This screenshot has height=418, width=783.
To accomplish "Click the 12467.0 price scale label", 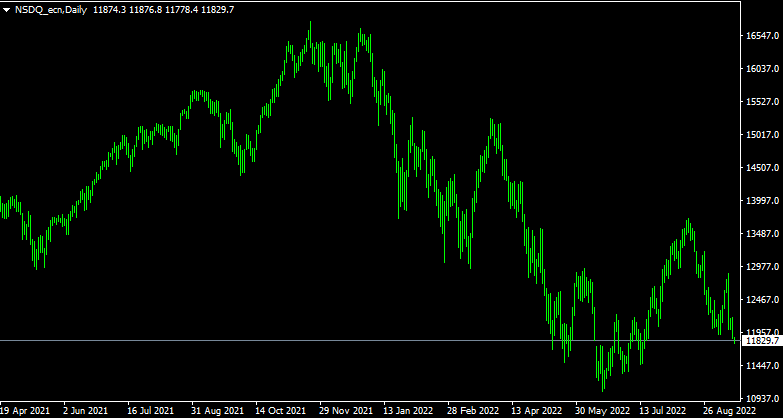I will (x=762, y=299).
